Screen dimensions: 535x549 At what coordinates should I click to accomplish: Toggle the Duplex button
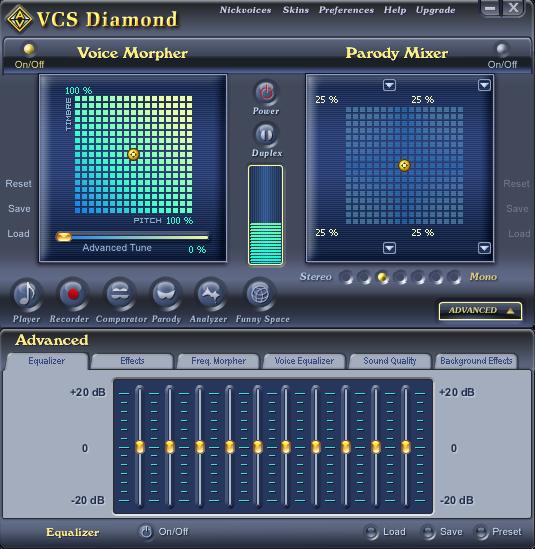pos(266,134)
